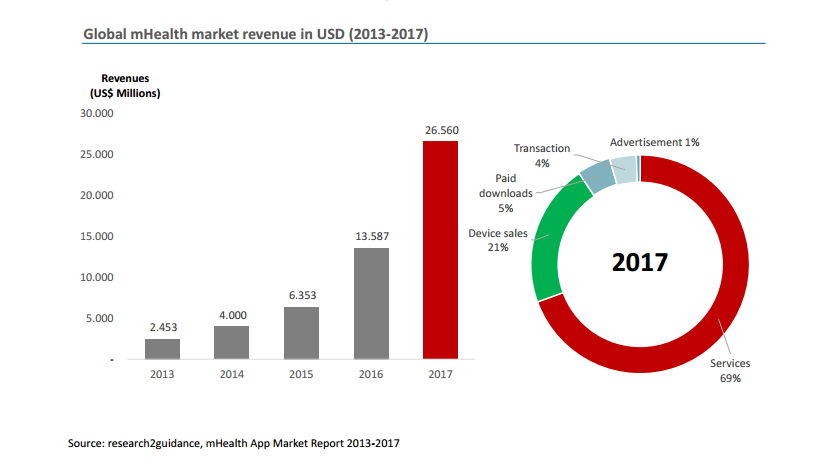Select the 6.353 value label

click(x=301, y=295)
